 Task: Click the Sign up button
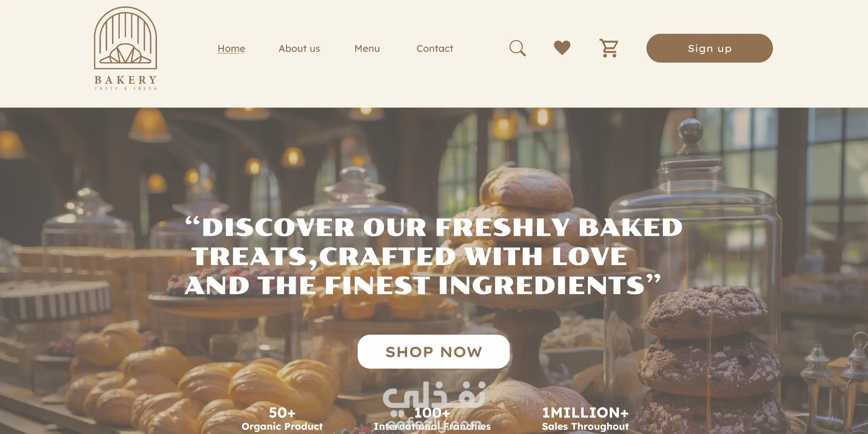point(710,48)
